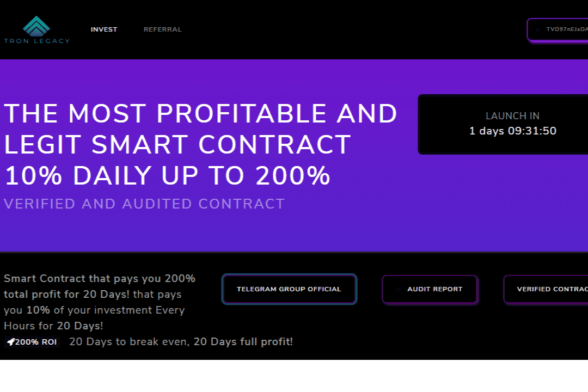Open the Telegram Group Official button
Image resolution: width=588 pixels, height=392 pixels.
[x=289, y=289]
